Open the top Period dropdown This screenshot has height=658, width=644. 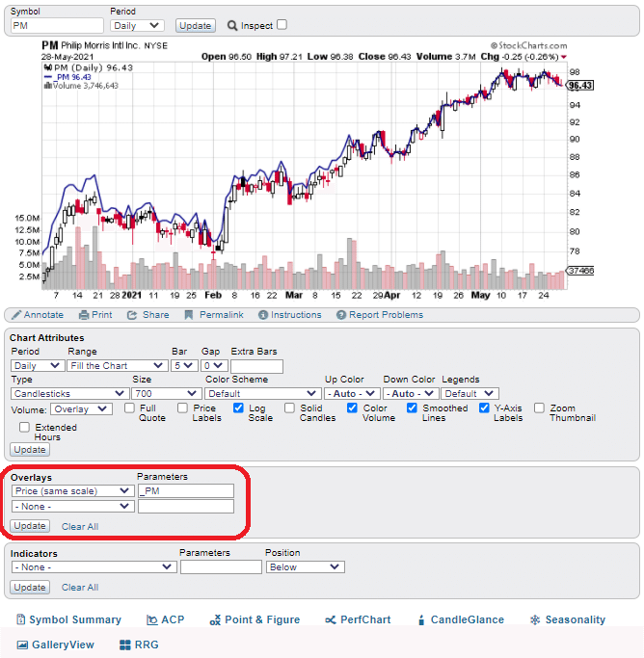(x=137, y=26)
